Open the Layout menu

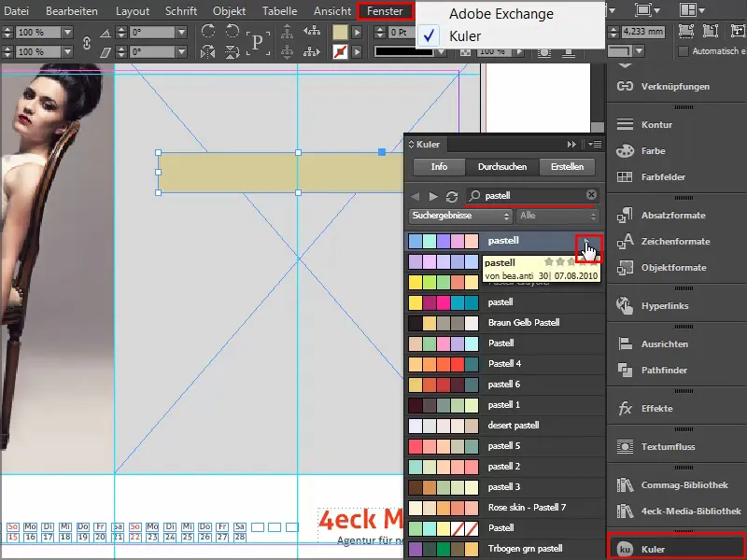(x=133, y=10)
